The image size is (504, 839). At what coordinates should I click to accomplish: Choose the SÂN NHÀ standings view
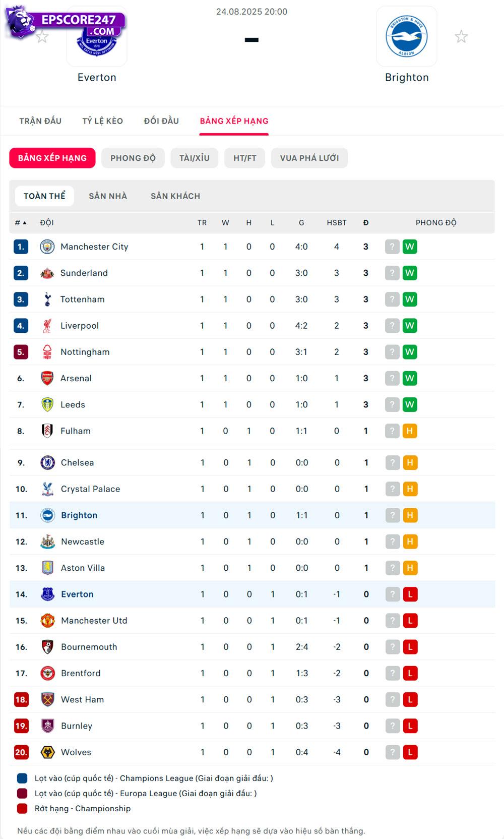click(x=108, y=196)
